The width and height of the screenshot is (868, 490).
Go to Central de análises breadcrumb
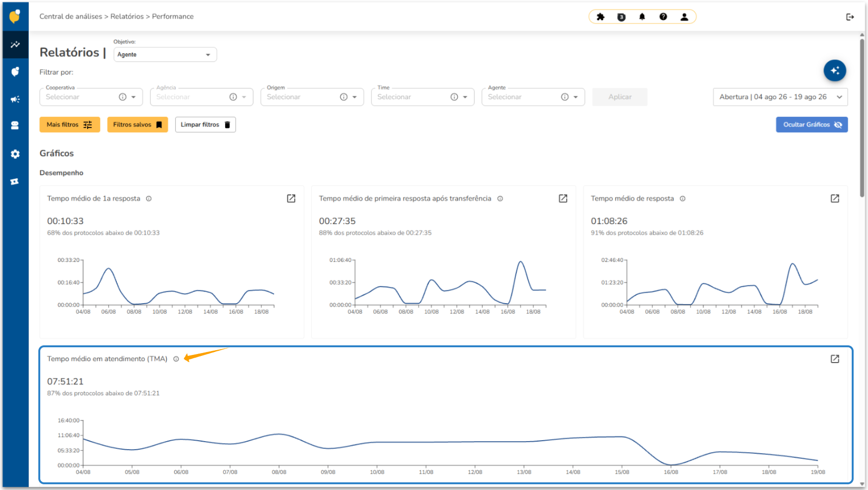point(71,16)
